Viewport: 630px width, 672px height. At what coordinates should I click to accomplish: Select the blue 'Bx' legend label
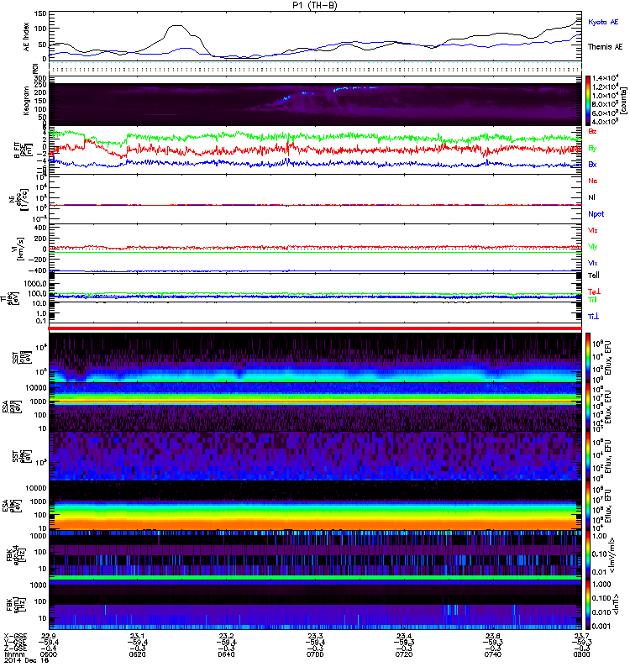click(592, 165)
